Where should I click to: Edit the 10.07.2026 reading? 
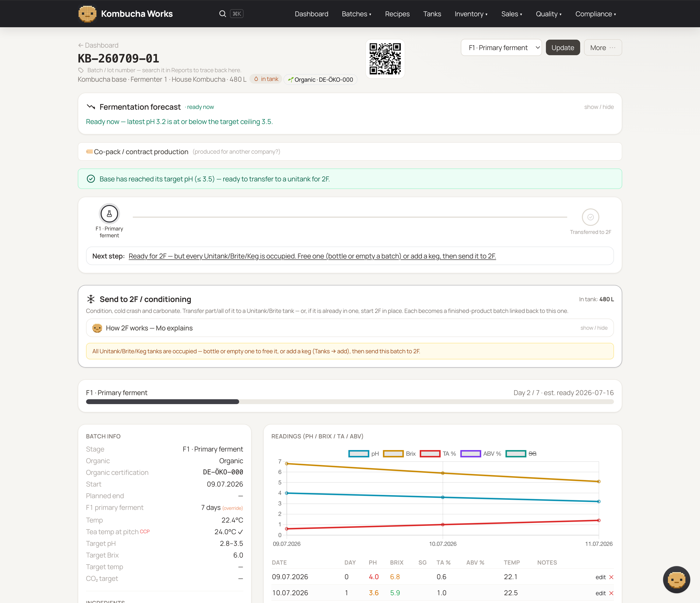click(x=600, y=593)
